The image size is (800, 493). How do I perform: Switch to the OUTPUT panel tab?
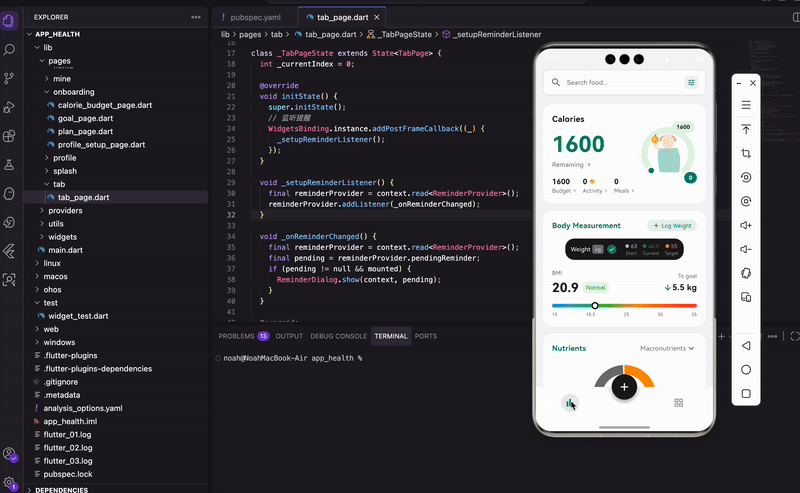(289, 336)
